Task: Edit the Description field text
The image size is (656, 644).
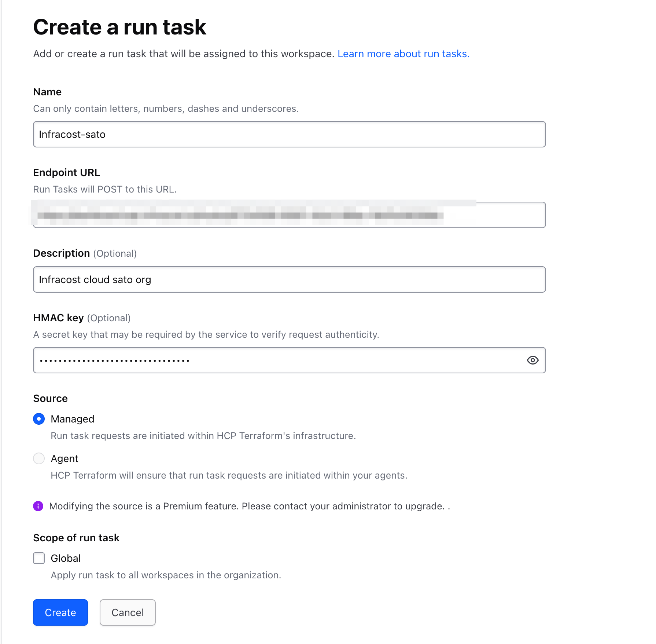Action: pos(289,279)
